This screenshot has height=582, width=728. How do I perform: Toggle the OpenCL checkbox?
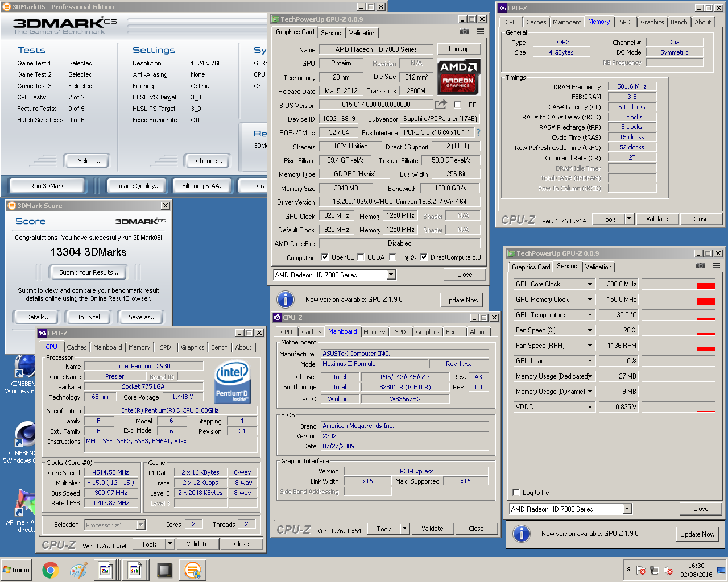point(325,257)
